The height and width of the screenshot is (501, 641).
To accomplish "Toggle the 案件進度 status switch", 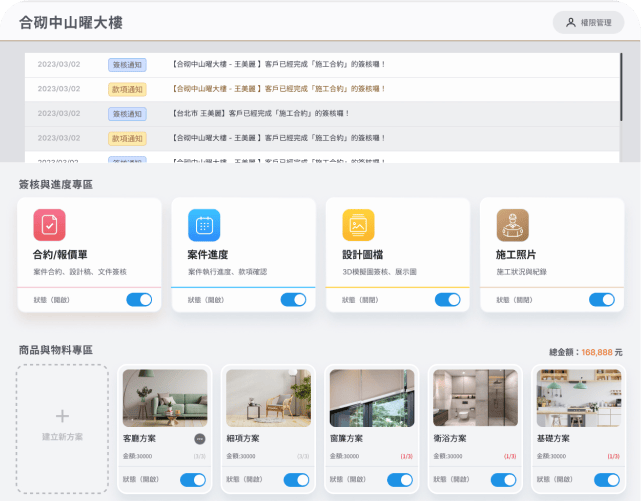I will 293,299.
